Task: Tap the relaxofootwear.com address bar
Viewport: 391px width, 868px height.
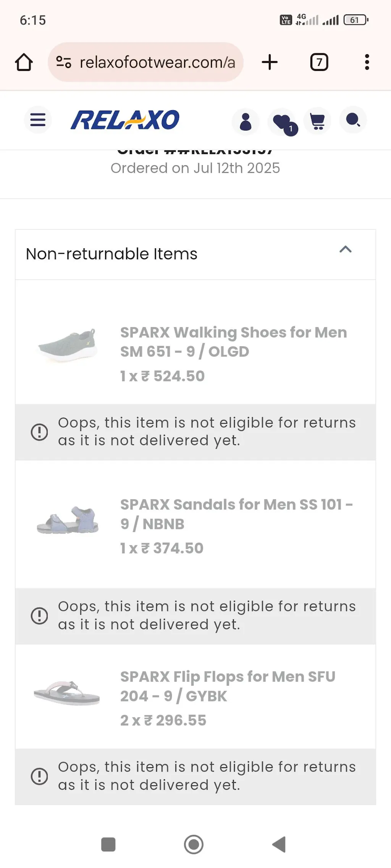Action: (x=157, y=62)
